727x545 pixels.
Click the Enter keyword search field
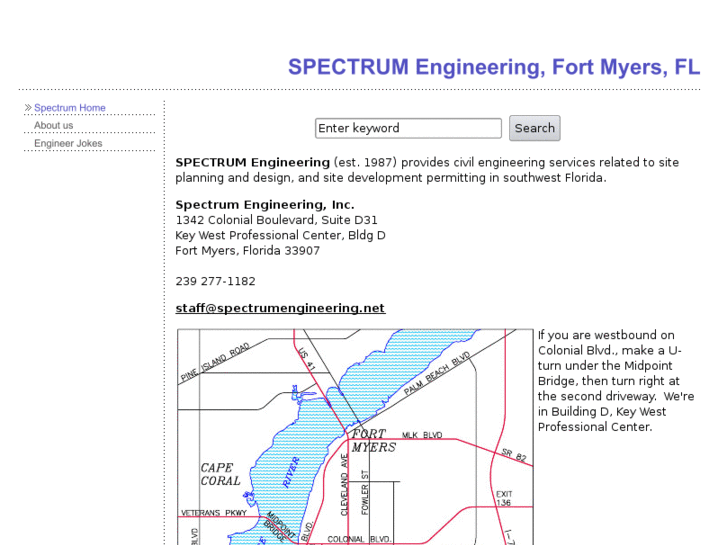pos(408,128)
